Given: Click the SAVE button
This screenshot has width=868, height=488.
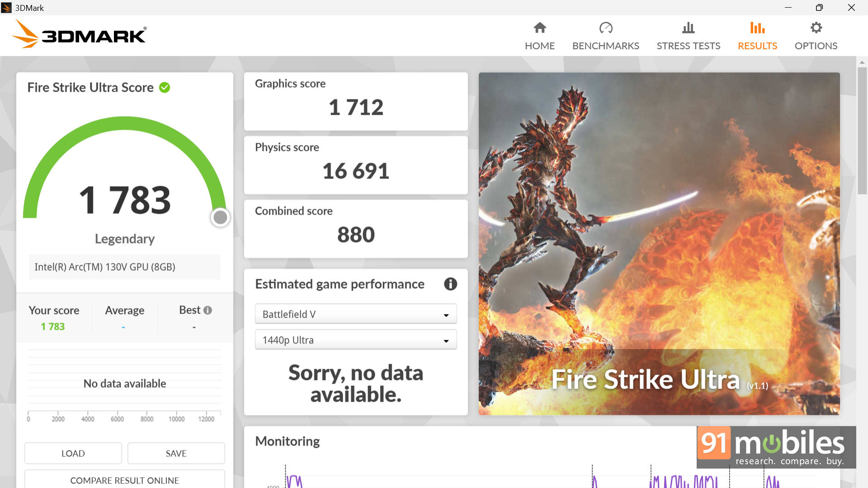Looking at the screenshot, I should tap(176, 453).
